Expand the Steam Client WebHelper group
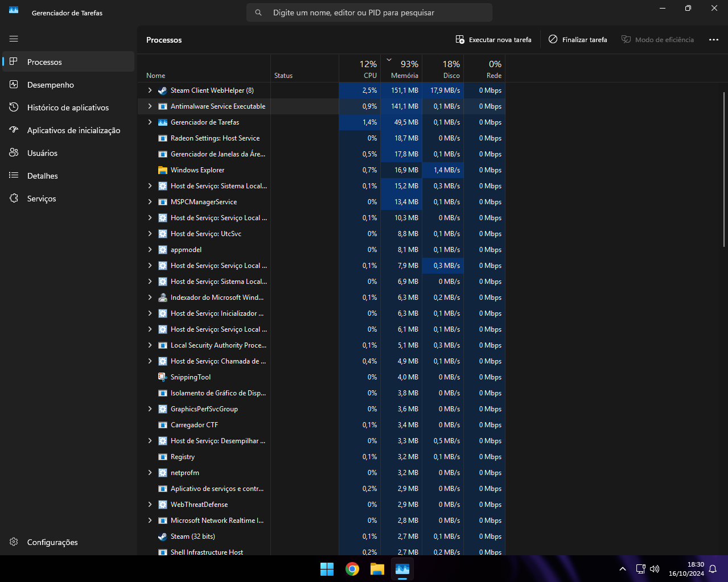728x582 pixels. pyautogui.click(x=150, y=90)
